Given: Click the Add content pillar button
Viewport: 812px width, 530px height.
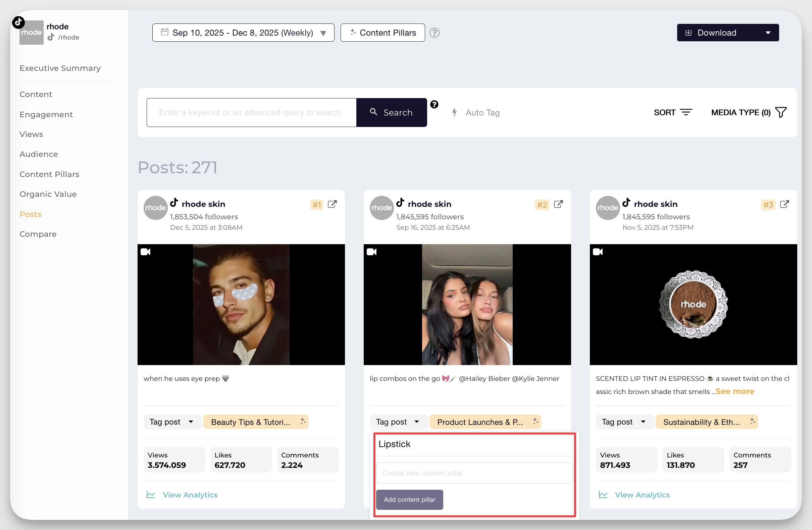Looking at the screenshot, I should click(409, 499).
